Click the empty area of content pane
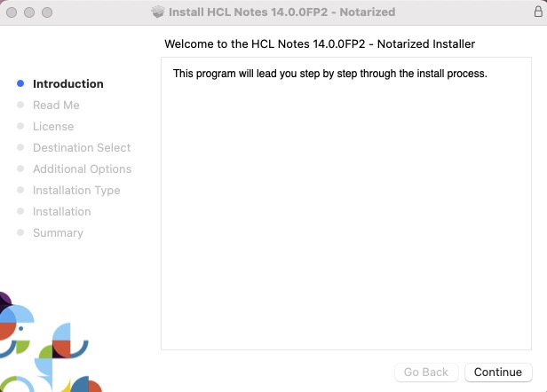547x392 pixels. pyautogui.click(x=346, y=222)
